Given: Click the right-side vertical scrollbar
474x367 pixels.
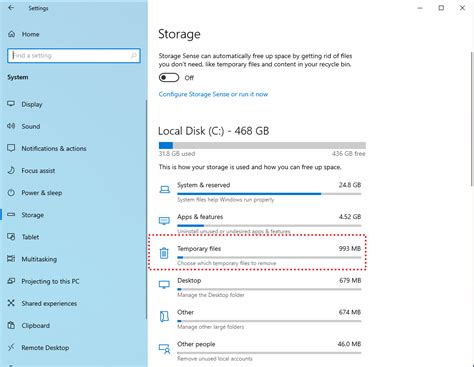Looking at the screenshot, I should point(472,118).
